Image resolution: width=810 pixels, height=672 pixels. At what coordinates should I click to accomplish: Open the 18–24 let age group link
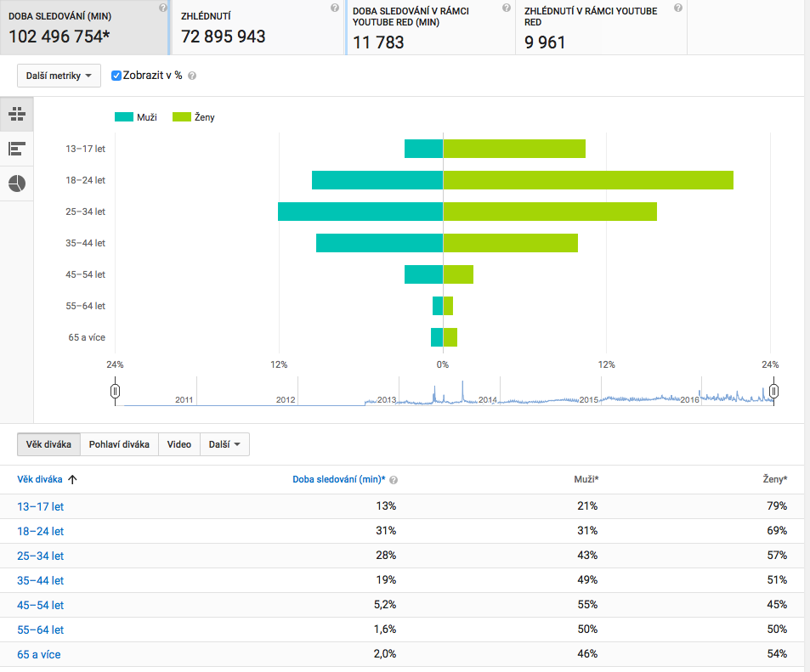click(40, 531)
